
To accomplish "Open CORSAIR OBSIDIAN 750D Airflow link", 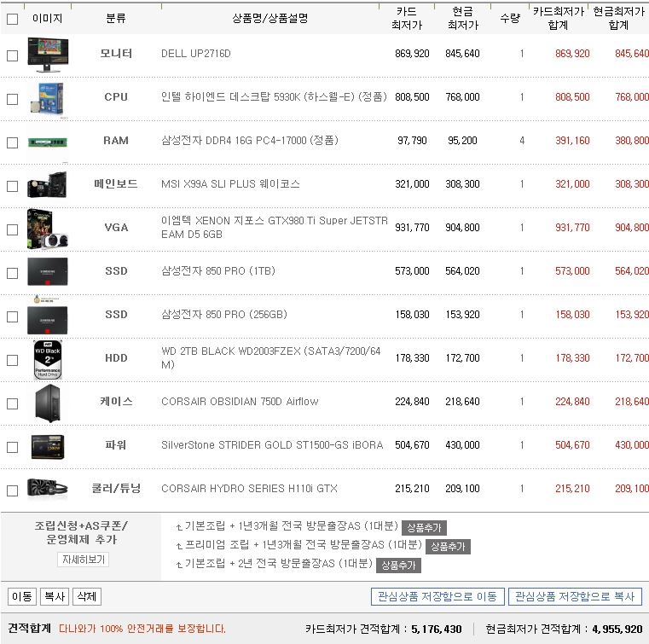I will point(240,402).
